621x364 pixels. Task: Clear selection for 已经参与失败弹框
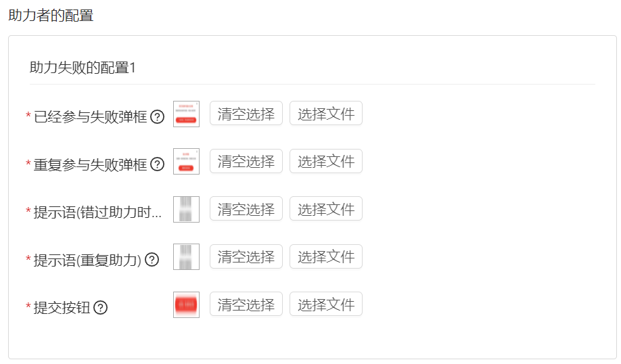tap(246, 114)
